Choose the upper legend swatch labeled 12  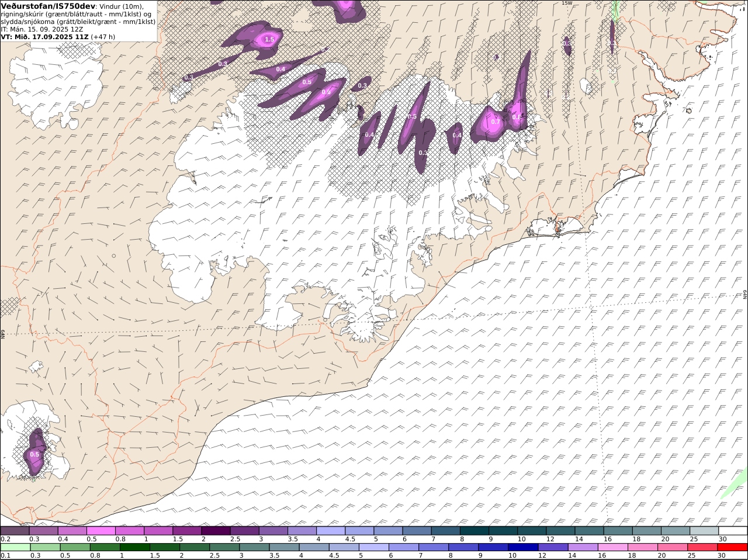[x=560, y=531]
